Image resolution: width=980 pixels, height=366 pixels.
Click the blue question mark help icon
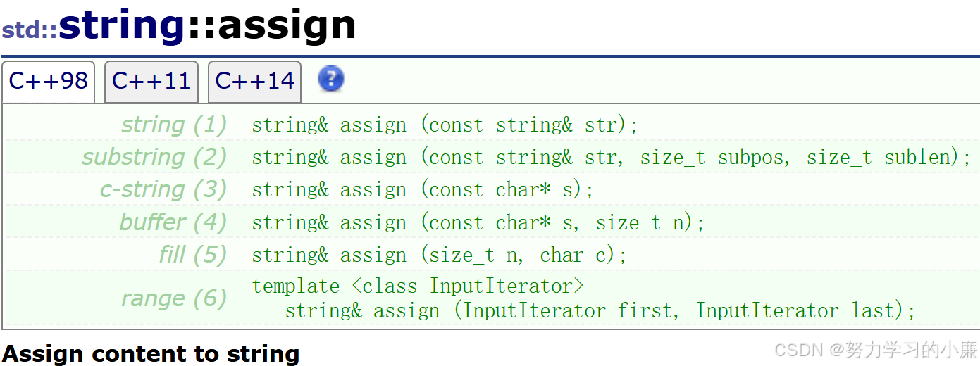331,79
